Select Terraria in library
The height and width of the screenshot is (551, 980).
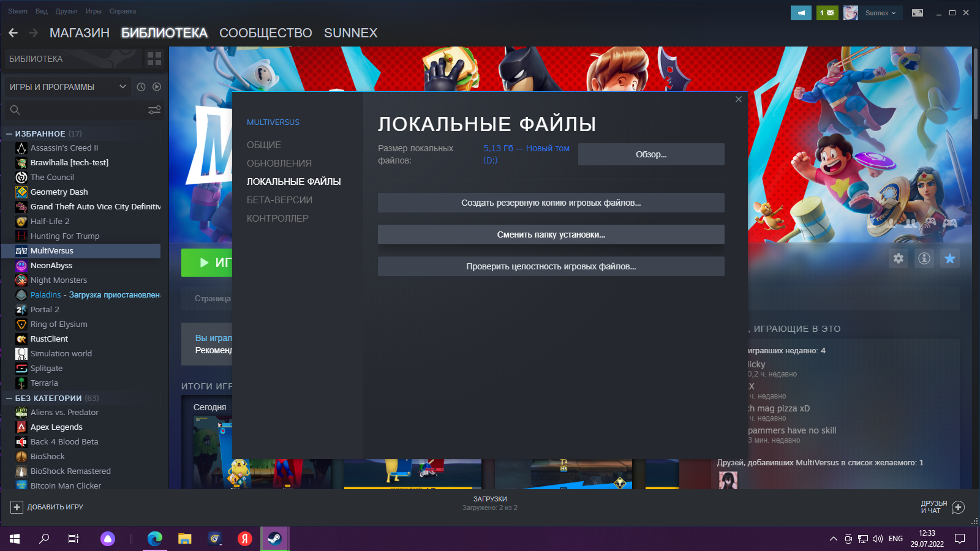(44, 383)
